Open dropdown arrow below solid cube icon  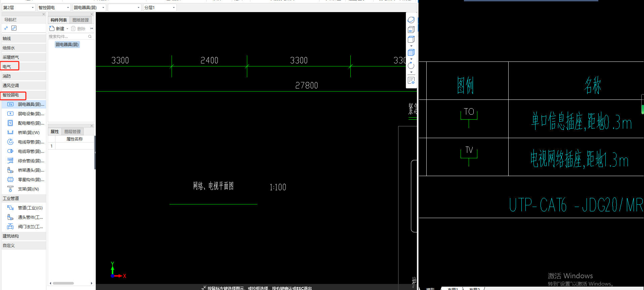(411, 59)
